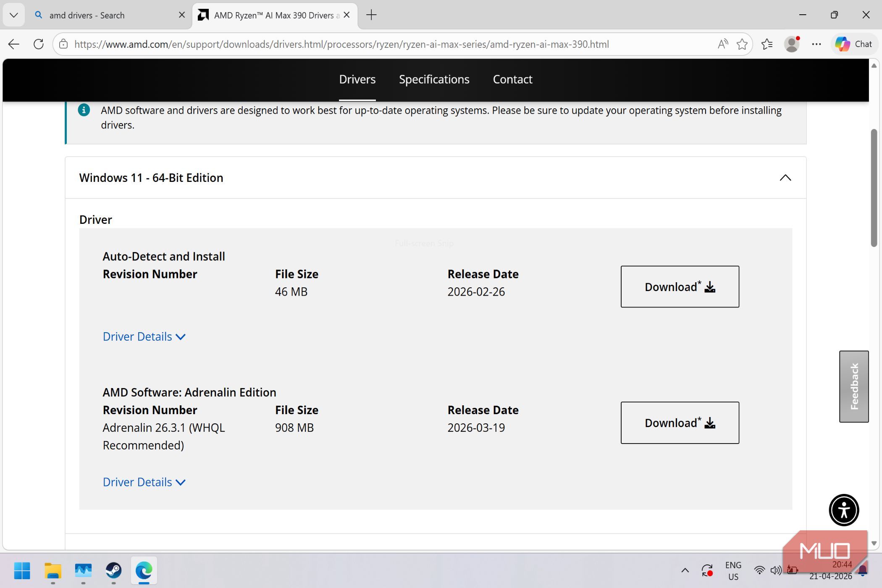Open the Contact tab
The image size is (882, 588).
click(x=512, y=79)
